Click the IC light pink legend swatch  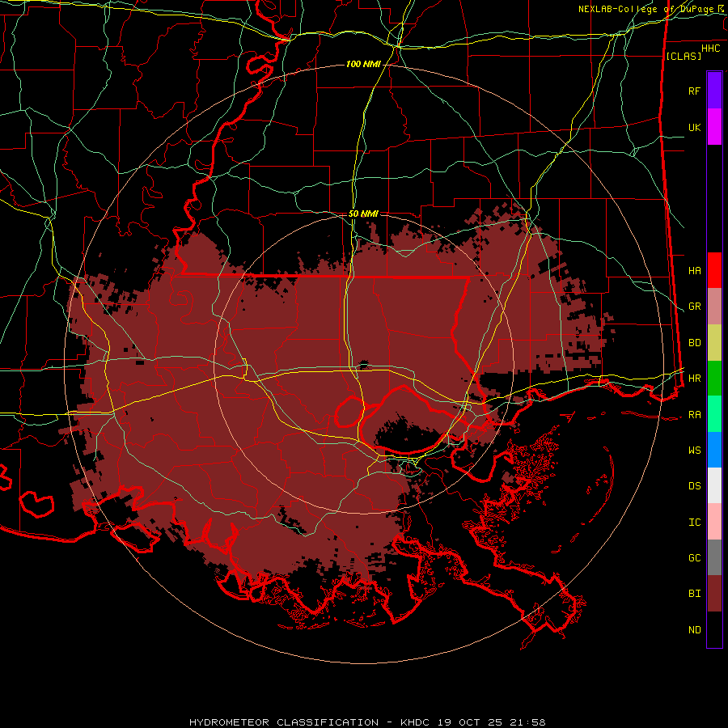[714, 522]
